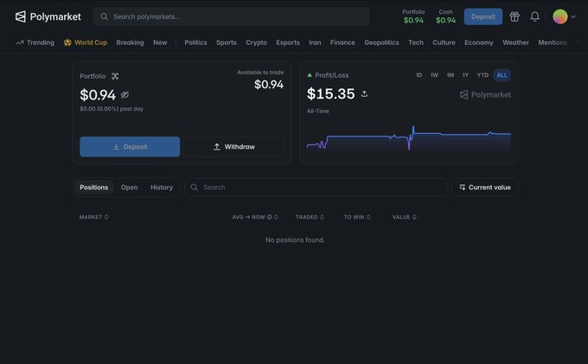Sort by TRADED column

tap(310, 217)
